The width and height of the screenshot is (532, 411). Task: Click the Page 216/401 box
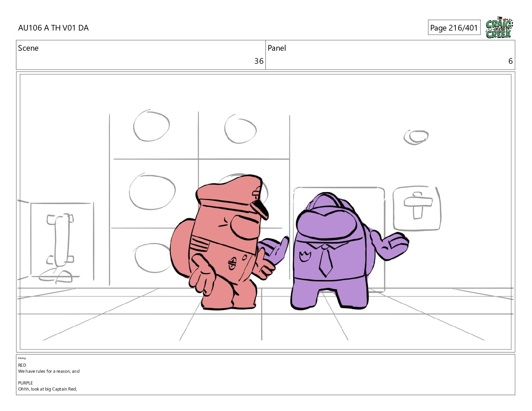(454, 28)
